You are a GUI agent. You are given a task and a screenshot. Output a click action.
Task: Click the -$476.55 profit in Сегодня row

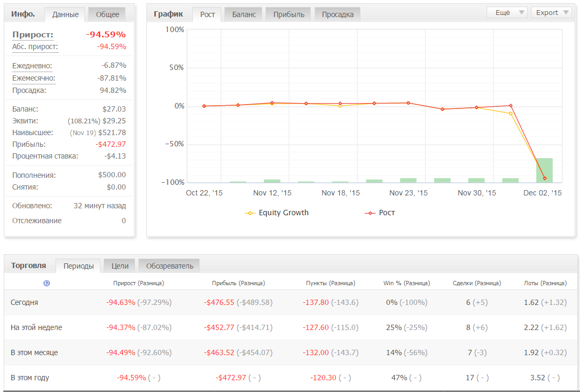(x=219, y=302)
